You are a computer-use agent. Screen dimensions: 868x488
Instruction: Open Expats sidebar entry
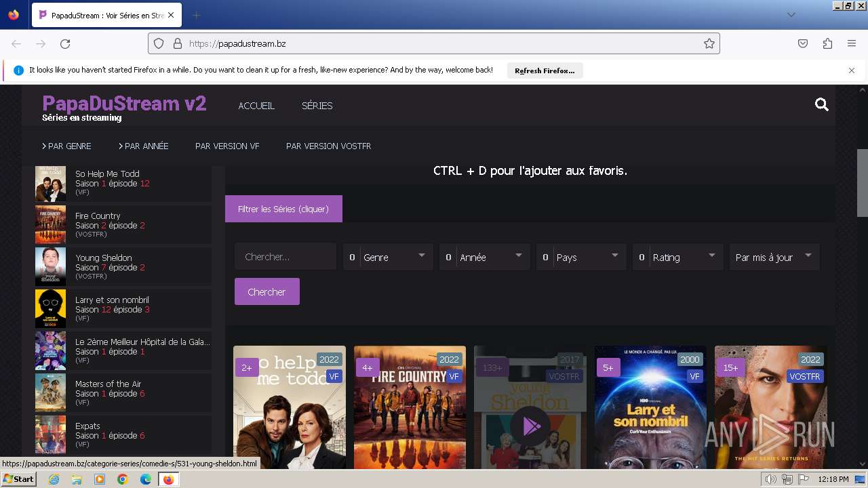(x=123, y=435)
